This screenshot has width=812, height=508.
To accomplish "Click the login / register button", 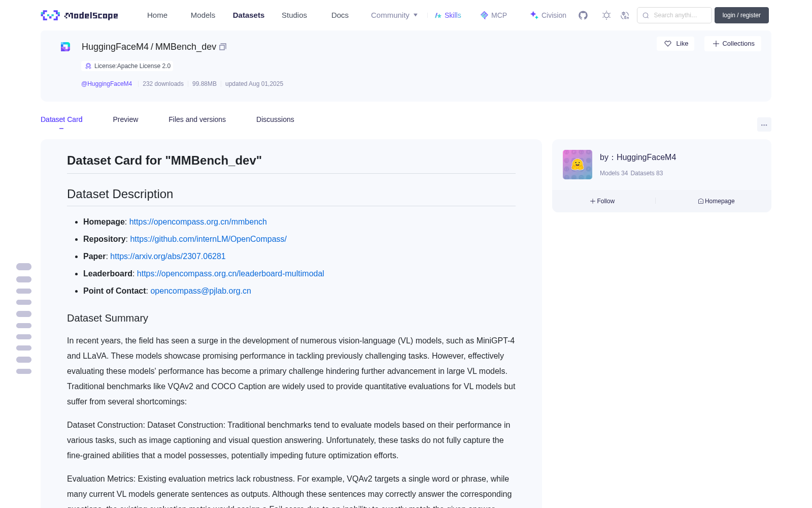I will tap(741, 15).
